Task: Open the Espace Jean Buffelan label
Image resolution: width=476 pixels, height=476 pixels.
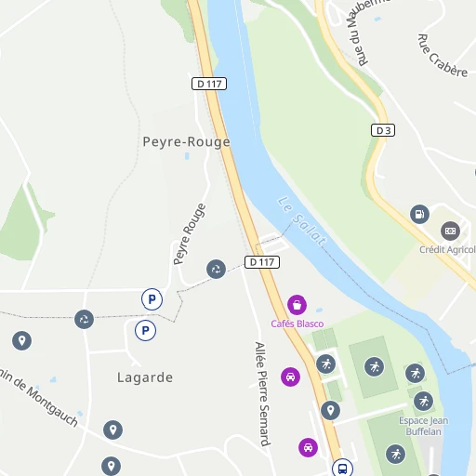Action: [x=424, y=426]
